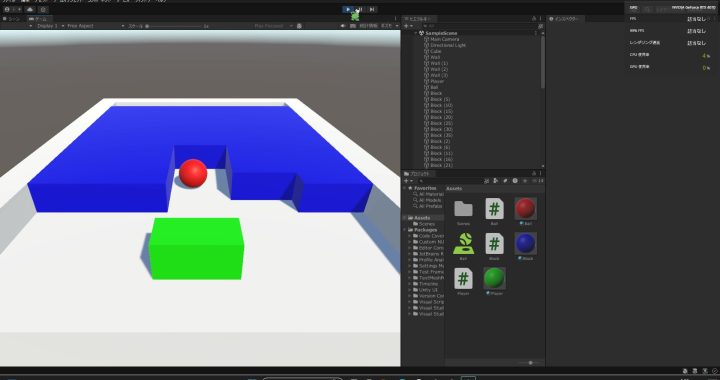Click the Game view scale slider
The image size is (720, 380).
pos(174,26)
